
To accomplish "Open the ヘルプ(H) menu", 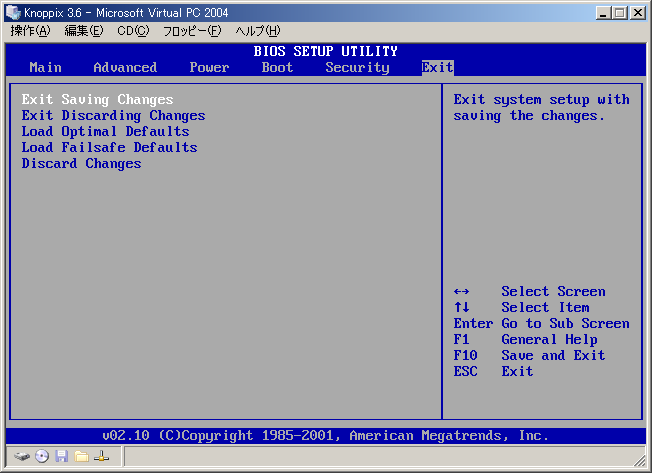I will [x=257, y=31].
